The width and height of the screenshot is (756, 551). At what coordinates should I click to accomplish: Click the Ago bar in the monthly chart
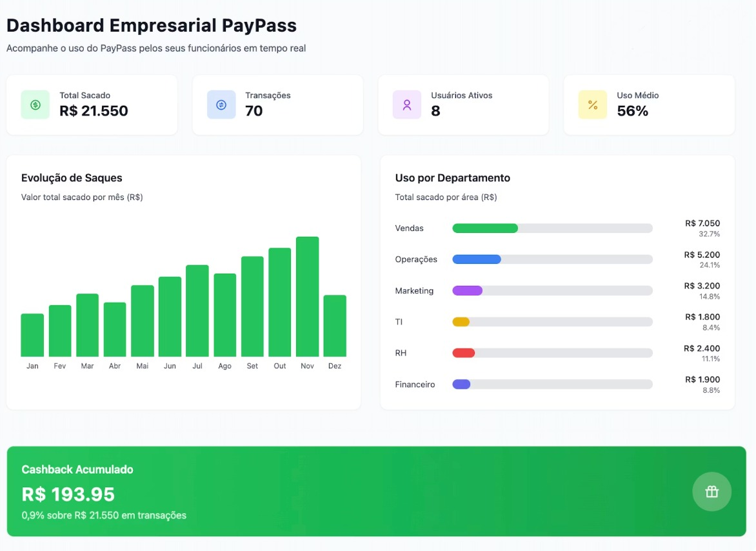[224, 316]
